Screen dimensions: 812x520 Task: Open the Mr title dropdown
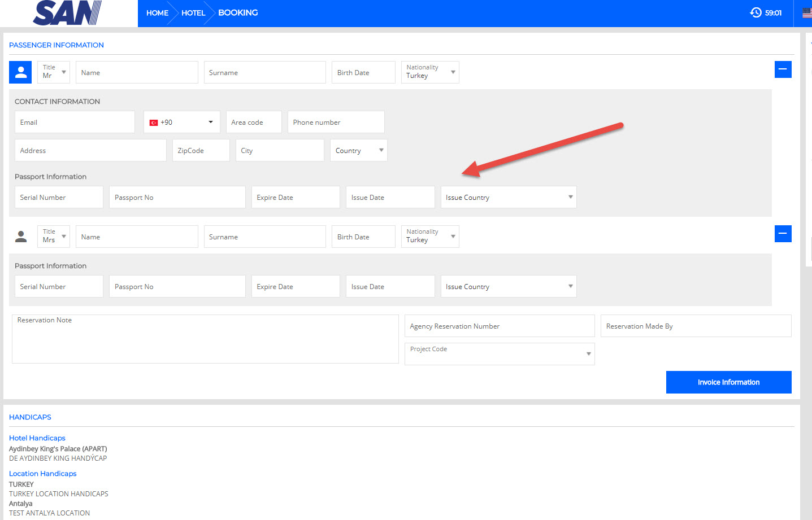[54, 72]
